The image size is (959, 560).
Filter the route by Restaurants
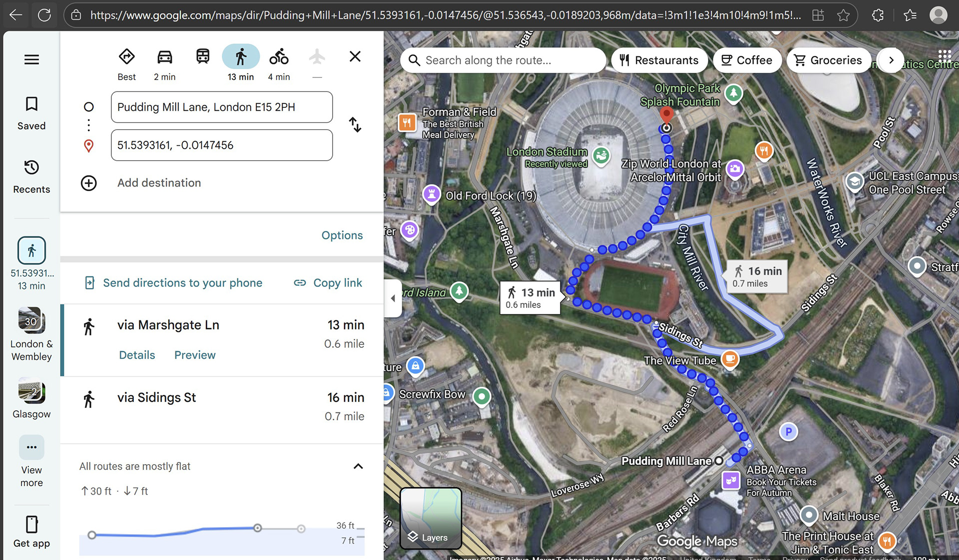[x=659, y=60]
